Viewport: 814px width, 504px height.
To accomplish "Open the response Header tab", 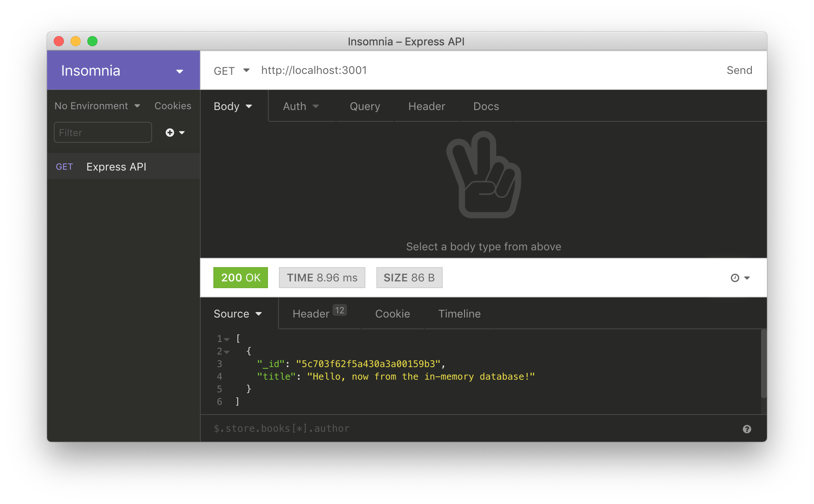I will click(311, 314).
